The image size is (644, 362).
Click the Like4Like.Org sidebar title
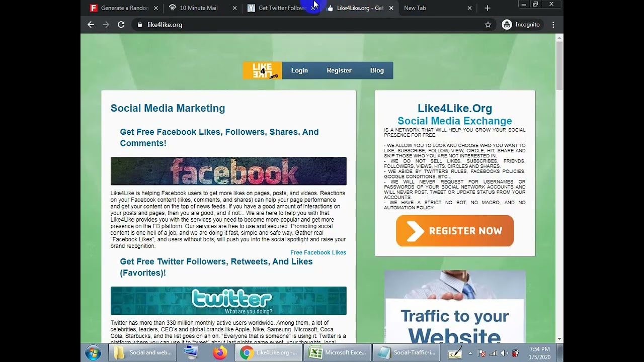pyautogui.click(x=455, y=108)
